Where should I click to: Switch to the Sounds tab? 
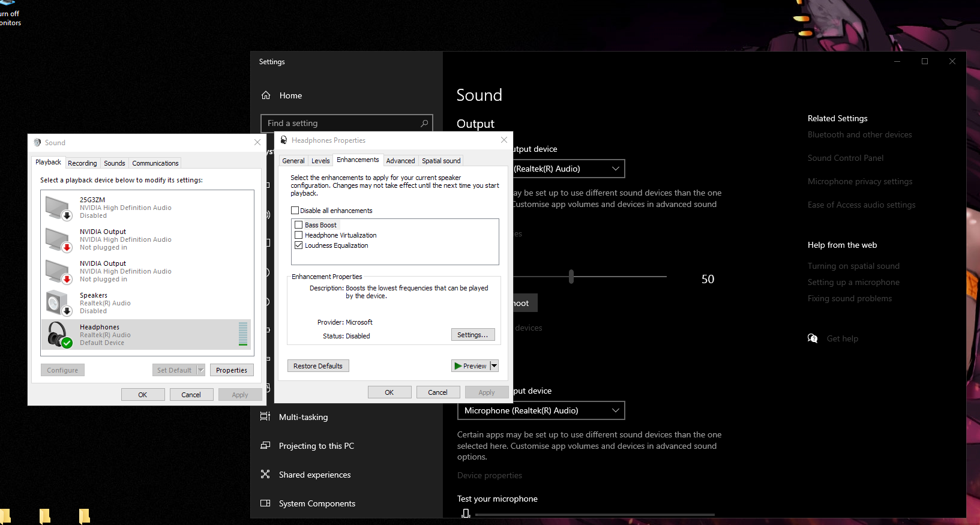pyautogui.click(x=114, y=163)
